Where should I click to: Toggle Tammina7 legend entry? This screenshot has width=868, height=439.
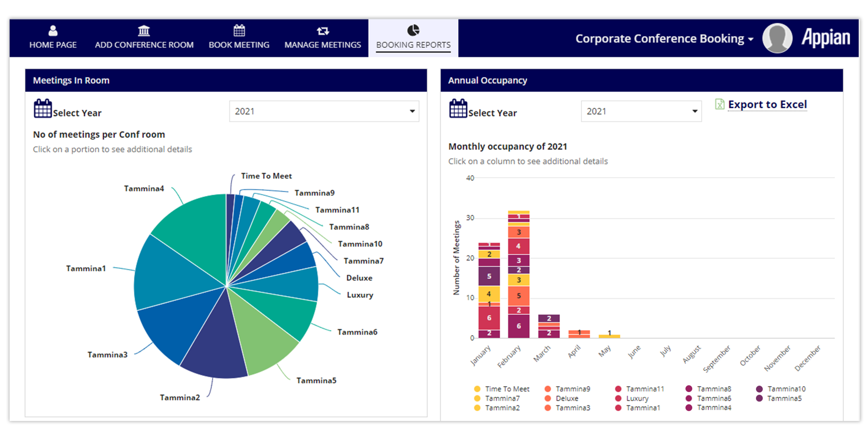[x=497, y=398]
